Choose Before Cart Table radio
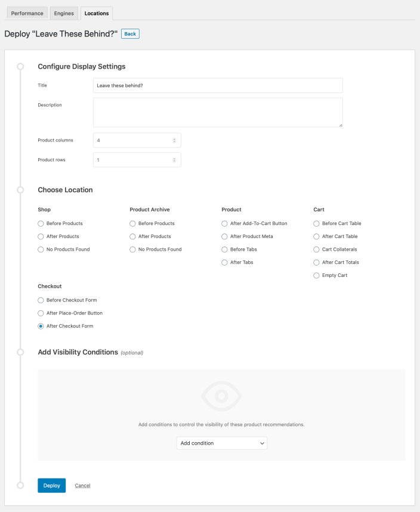This screenshot has height=512, width=420. [x=316, y=224]
